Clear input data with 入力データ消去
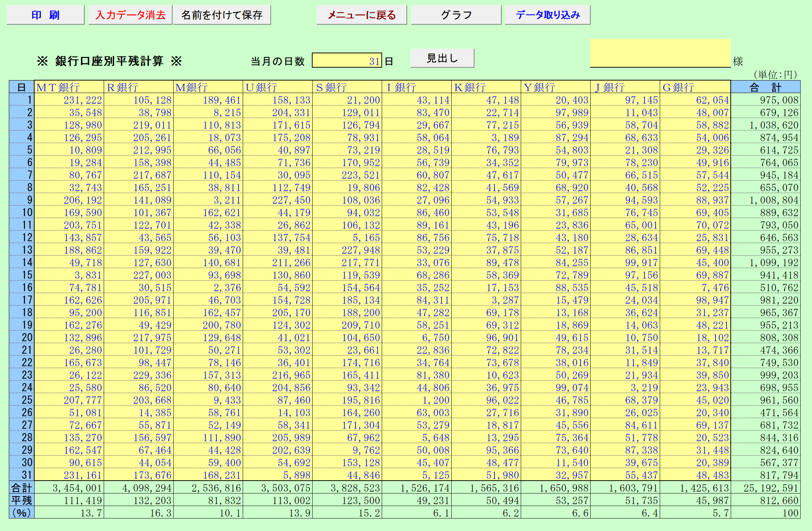The image size is (812, 531). [131, 15]
